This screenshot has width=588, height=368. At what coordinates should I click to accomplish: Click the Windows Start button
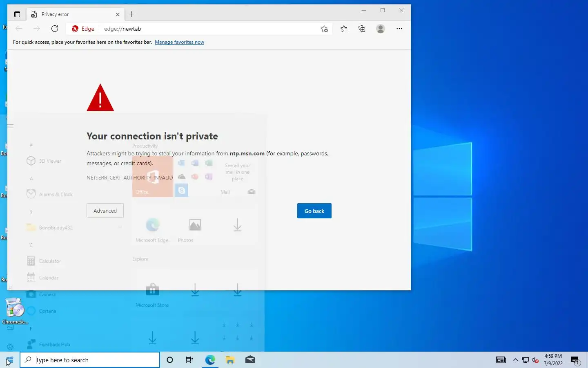coord(10,360)
